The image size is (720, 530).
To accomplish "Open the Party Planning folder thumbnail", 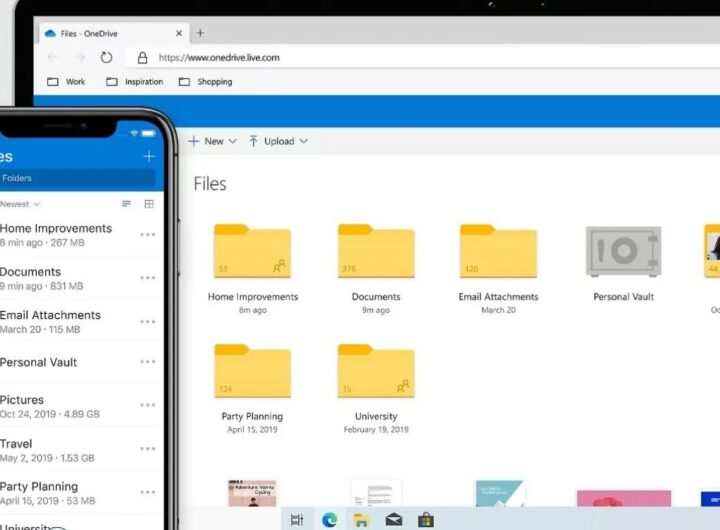I will click(x=252, y=371).
